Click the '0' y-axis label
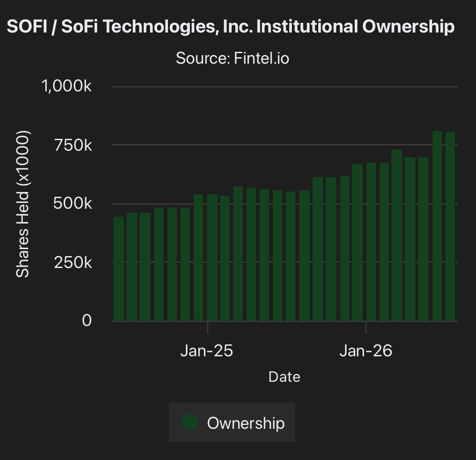The width and height of the screenshot is (476, 460). [87, 320]
